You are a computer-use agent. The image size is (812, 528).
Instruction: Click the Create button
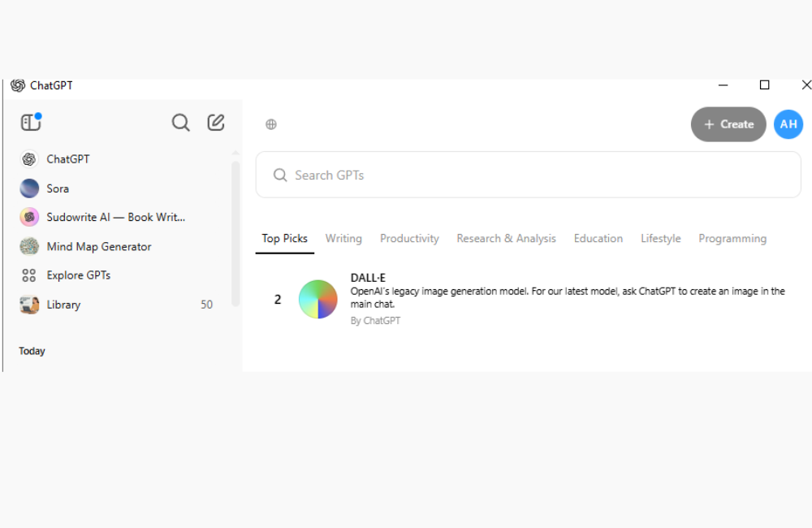click(728, 124)
